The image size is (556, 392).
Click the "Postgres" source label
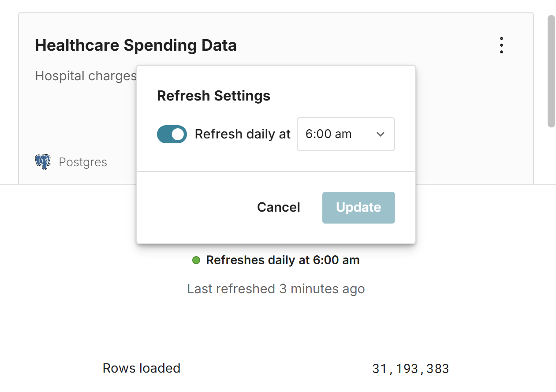pos(83,162)
